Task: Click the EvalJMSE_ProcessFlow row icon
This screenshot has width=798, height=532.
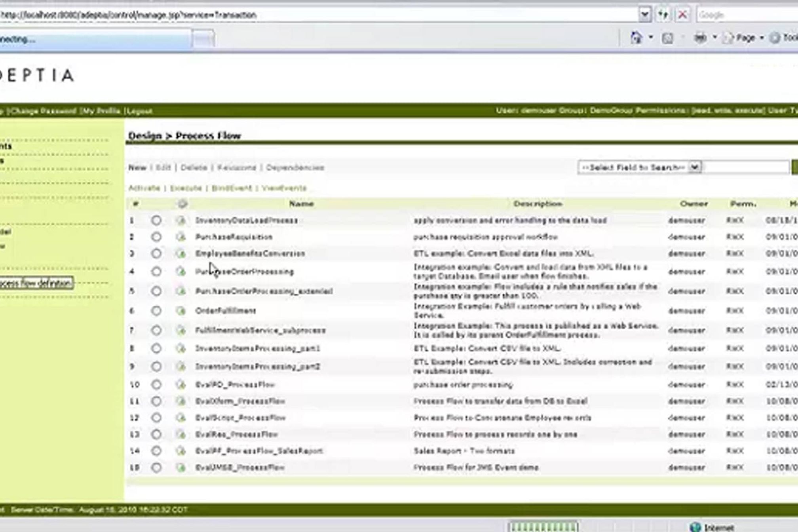Action: pos(181,468)
